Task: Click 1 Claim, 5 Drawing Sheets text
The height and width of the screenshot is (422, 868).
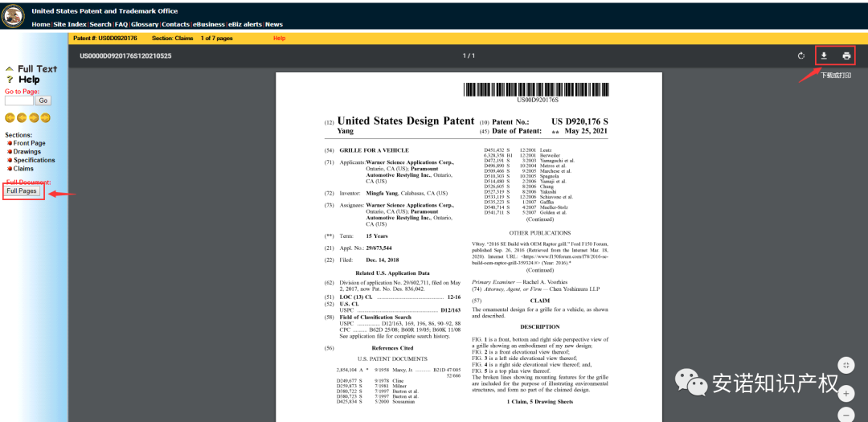Action: [540, 400]
